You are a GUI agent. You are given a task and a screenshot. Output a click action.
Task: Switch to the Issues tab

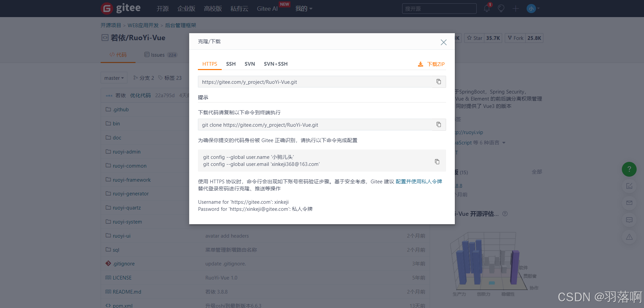pos(161,55)
